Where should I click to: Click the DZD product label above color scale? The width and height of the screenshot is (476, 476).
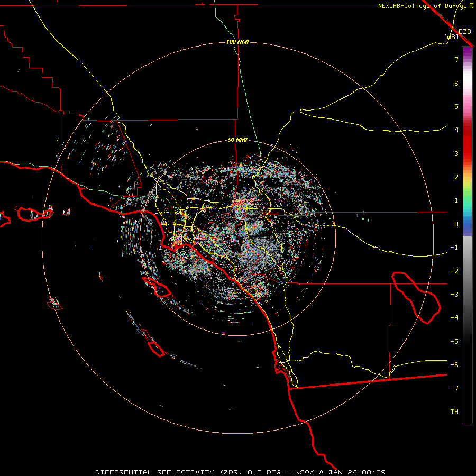pyautogui.click(x=465, y=32)
